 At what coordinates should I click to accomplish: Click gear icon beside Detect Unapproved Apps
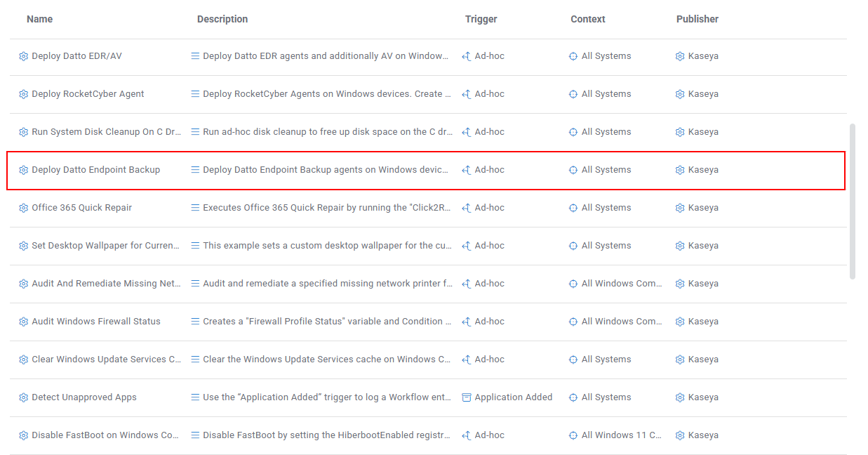coord(23,397)
